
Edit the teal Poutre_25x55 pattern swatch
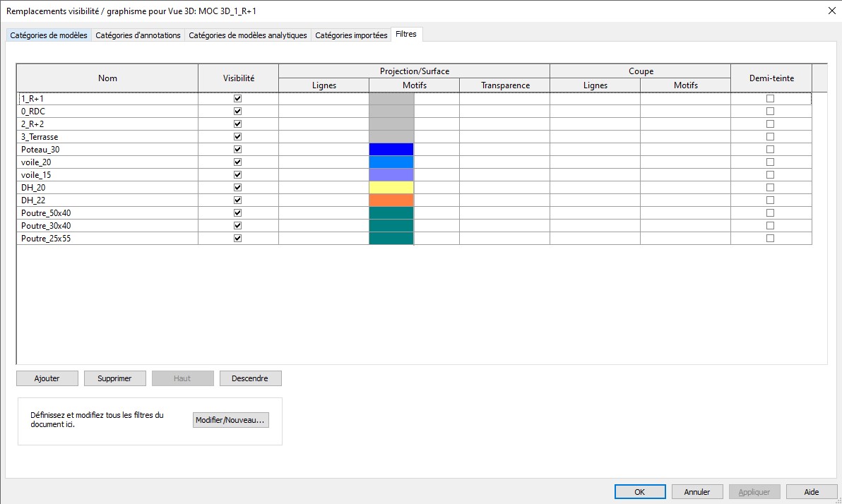pos(391,239)
